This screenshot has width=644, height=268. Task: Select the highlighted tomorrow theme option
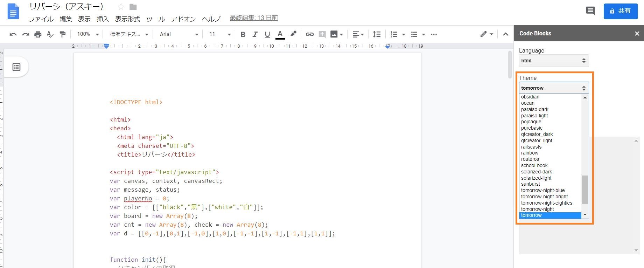pos(550,215)
